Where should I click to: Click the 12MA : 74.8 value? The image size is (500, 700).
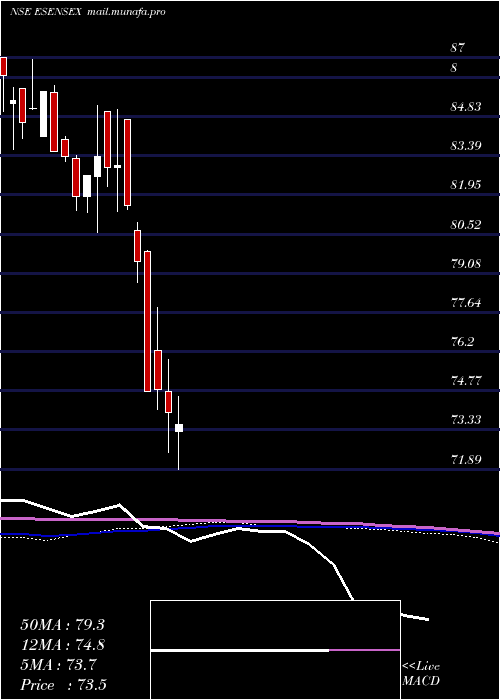[62, 645]
